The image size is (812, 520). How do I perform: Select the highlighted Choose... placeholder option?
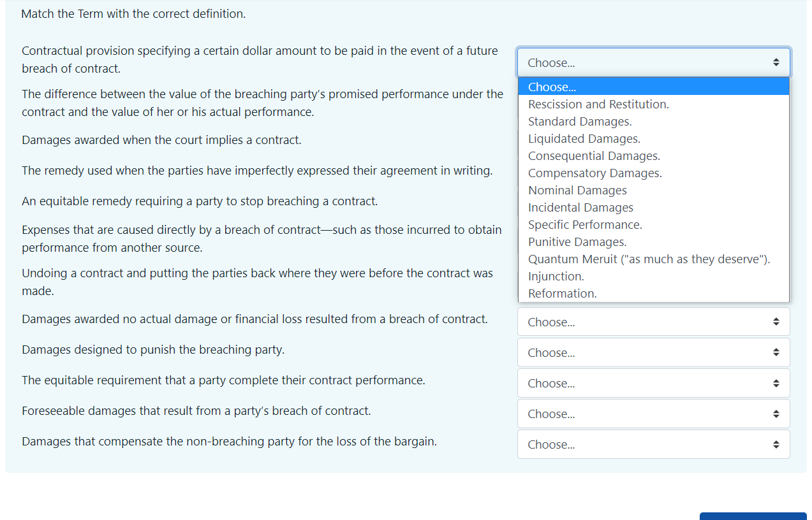click(552, 87)
